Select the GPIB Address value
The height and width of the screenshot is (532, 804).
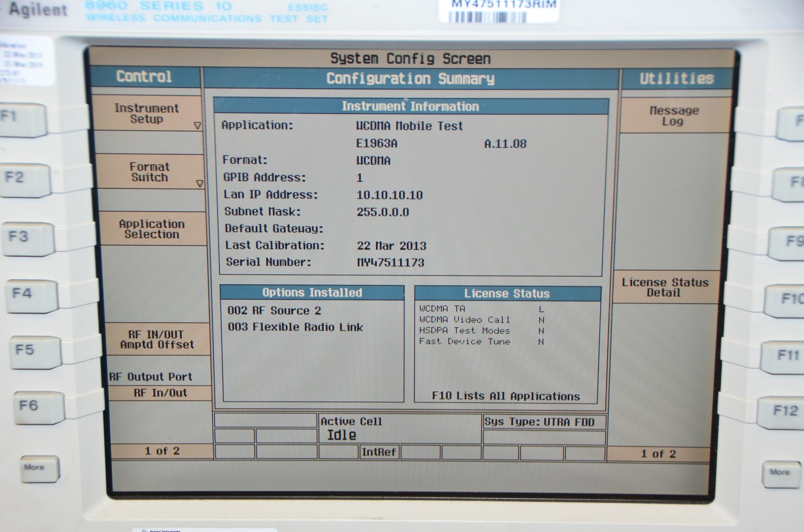click(360, 178)
